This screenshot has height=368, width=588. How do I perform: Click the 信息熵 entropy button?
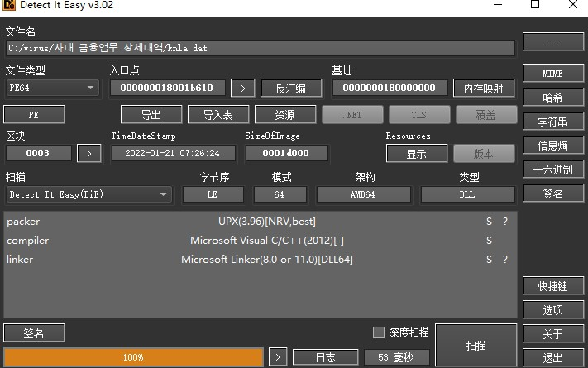553,146
